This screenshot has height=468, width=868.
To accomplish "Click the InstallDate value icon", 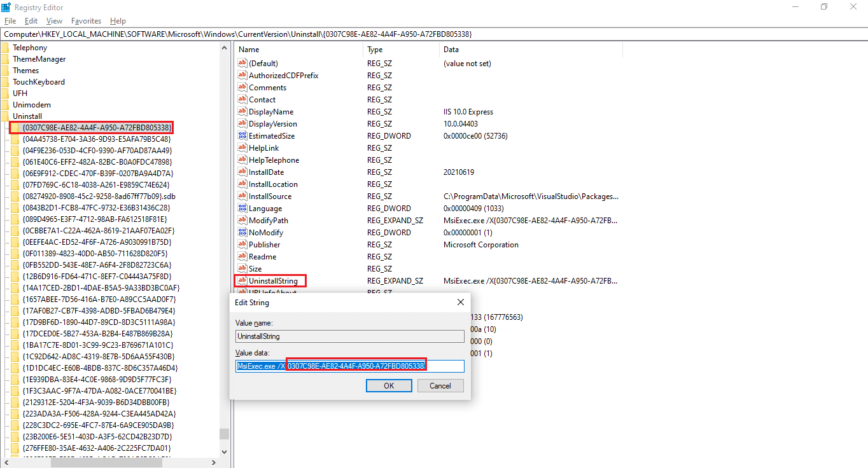I will 242,172.
